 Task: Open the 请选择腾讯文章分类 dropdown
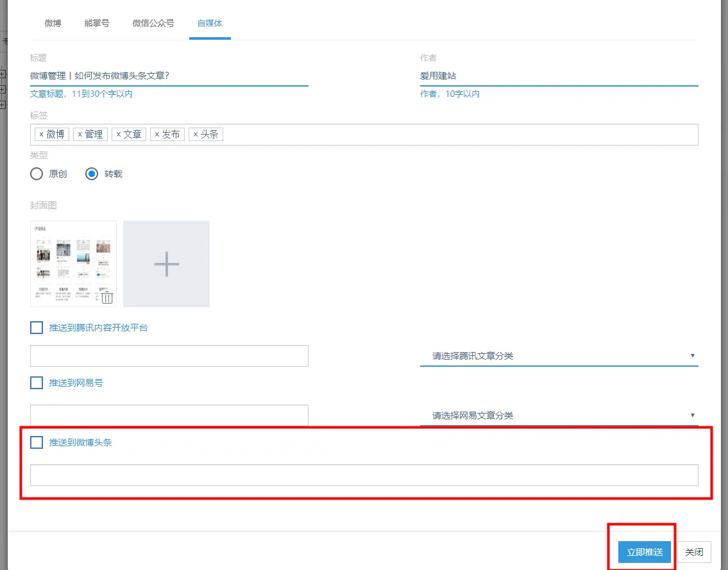pyautogui.click(x=559, y=356)
